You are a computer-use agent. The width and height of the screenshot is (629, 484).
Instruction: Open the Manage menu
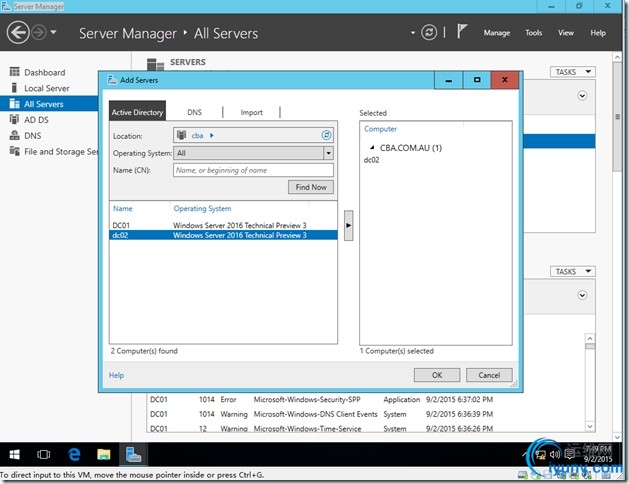coord(497,33)
